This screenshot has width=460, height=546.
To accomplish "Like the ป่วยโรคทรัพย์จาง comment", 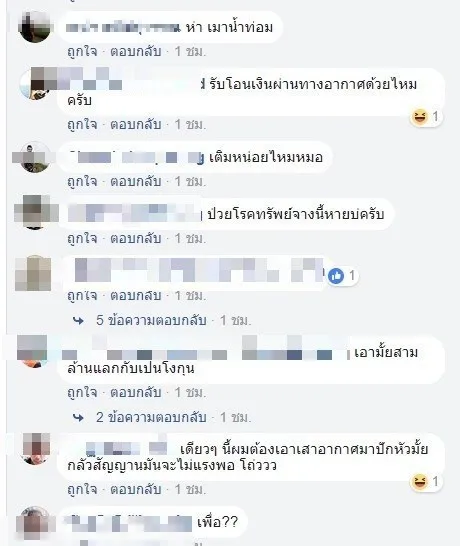I will tap(82, 239).
